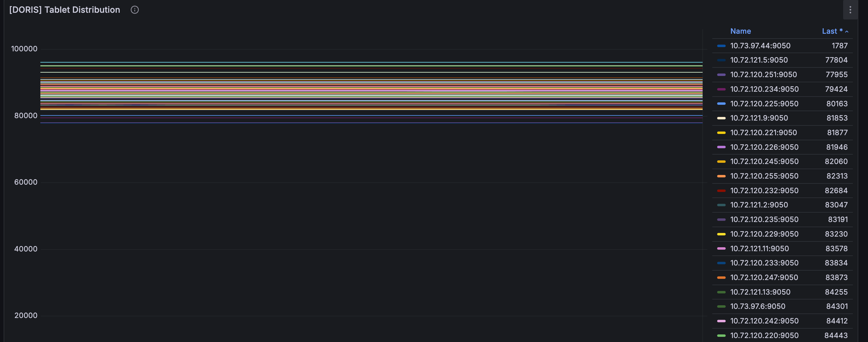
Task: Toggle series 10.72.120.225:9050 in legend
Action: (x=764, y=104)
